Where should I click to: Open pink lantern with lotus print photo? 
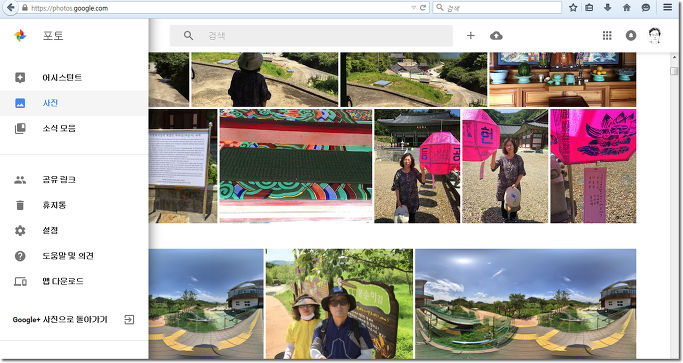tap(593, 166)
